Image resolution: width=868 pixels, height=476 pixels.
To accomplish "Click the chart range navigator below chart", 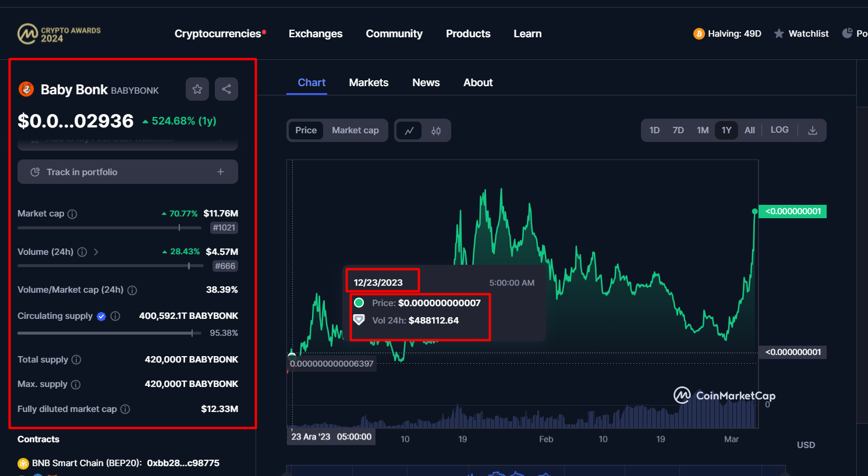I will 536,470.
